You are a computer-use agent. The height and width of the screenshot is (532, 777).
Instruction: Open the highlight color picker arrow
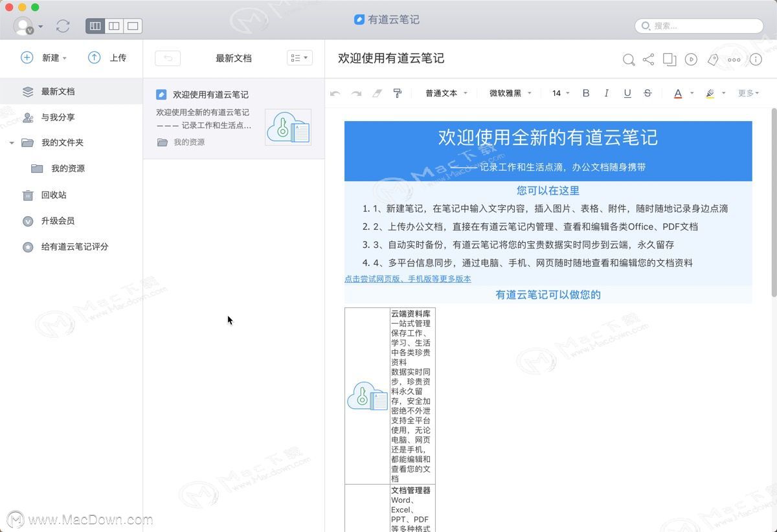[723, 93]
